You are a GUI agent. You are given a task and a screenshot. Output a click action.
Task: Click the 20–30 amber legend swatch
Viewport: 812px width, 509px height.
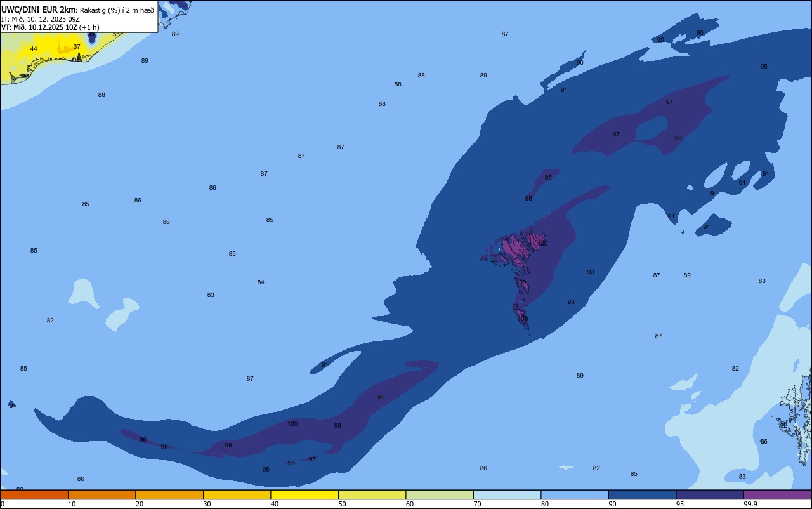169,494
